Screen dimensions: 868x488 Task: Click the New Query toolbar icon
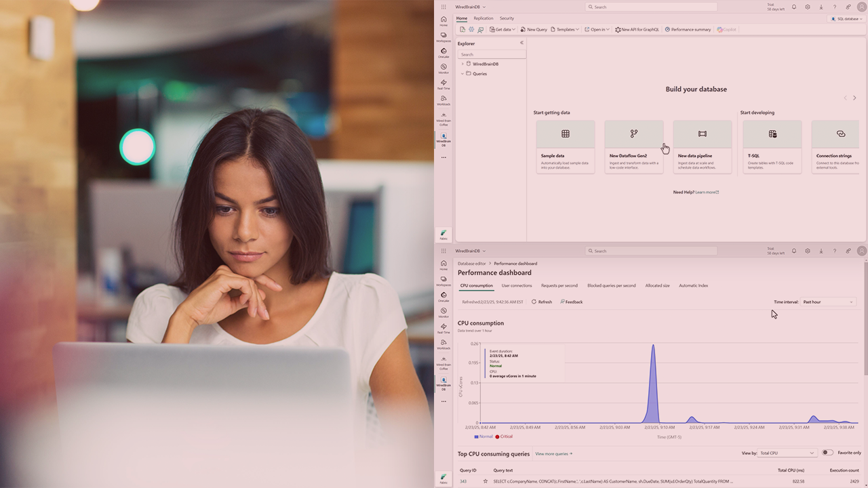[534, 30]
